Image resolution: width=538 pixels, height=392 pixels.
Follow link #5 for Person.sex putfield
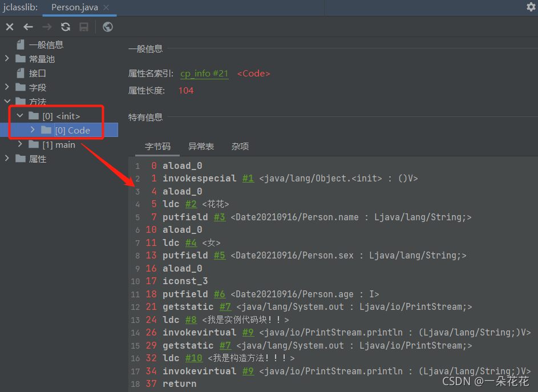(220, 256)
